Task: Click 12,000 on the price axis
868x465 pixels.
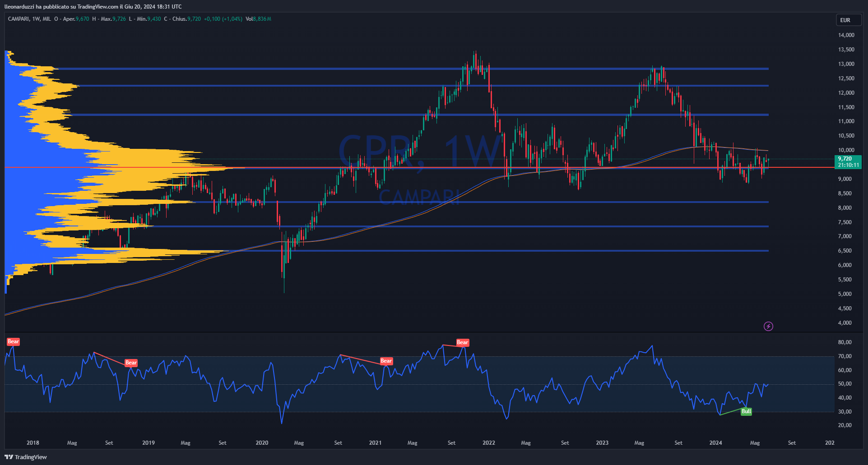Action: (846, 93)
